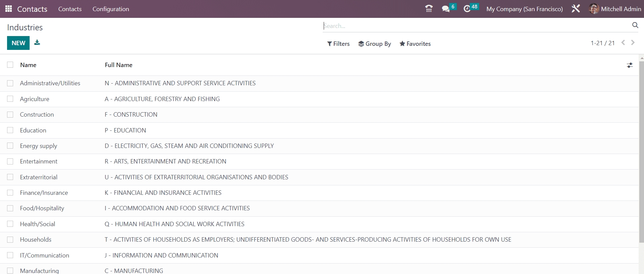Click the NEW button
The width and height of the screenshot is (644, 274).
click(x=18, y=43)
